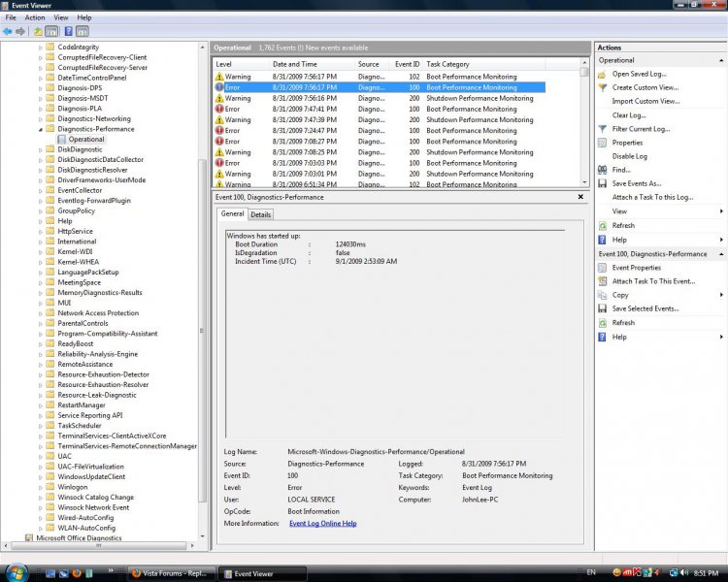Click the Back arrow in toolbar
The image size is (728, 582).
[8, 31]
